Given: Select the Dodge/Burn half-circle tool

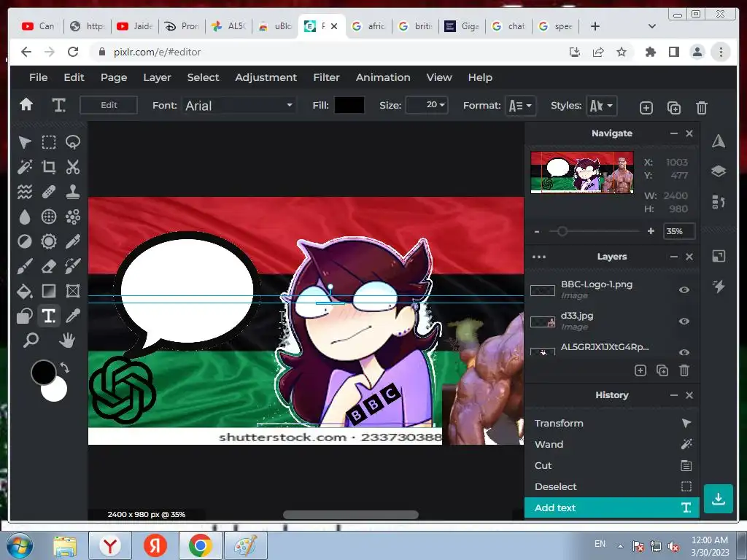Looking at the screenshot, I should 25,241.
